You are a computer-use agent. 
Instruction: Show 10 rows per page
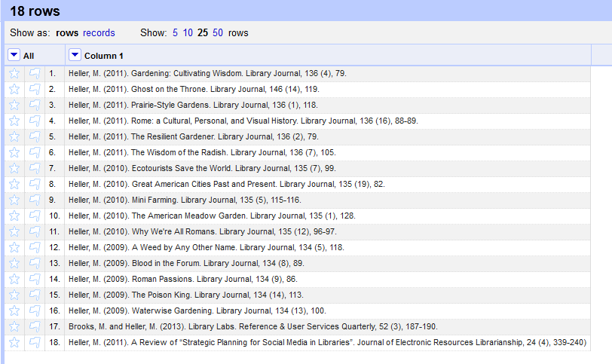point(188,32)
